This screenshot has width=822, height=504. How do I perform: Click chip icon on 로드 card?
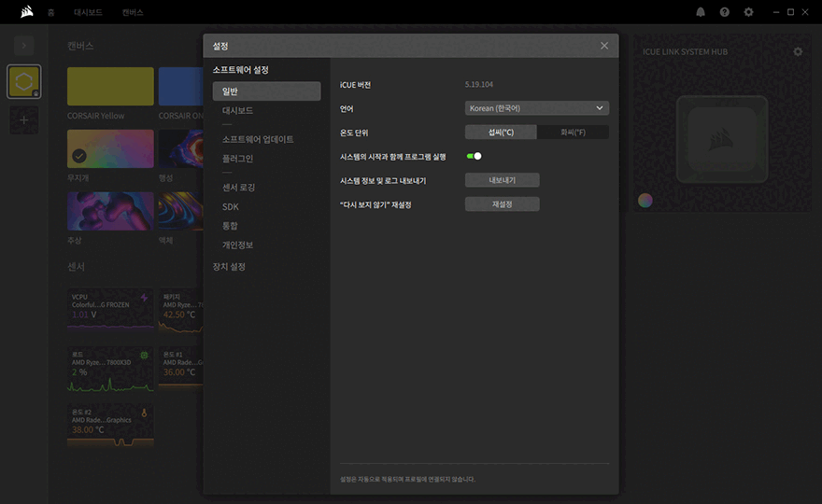144,356
